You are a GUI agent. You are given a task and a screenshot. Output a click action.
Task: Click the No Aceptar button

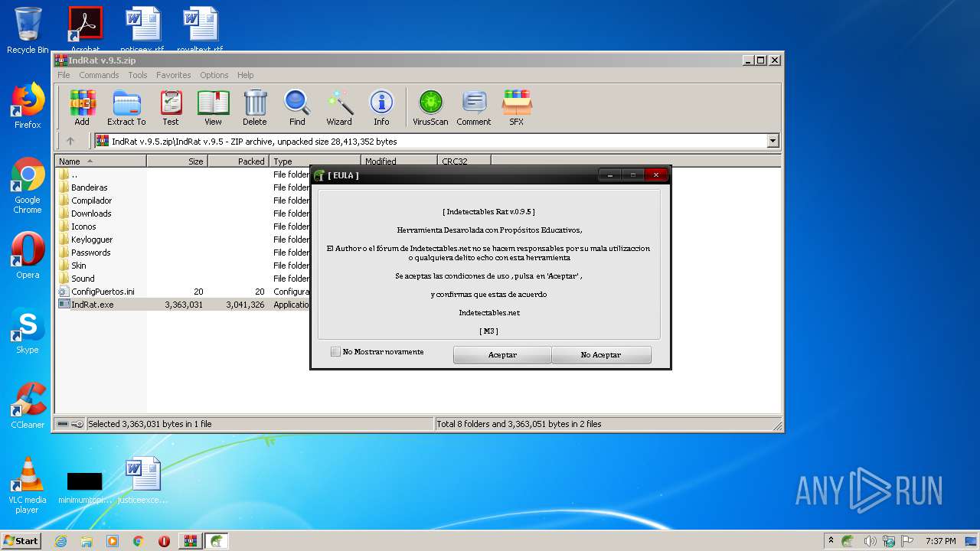pyautogui.click(x=601, y=355)
